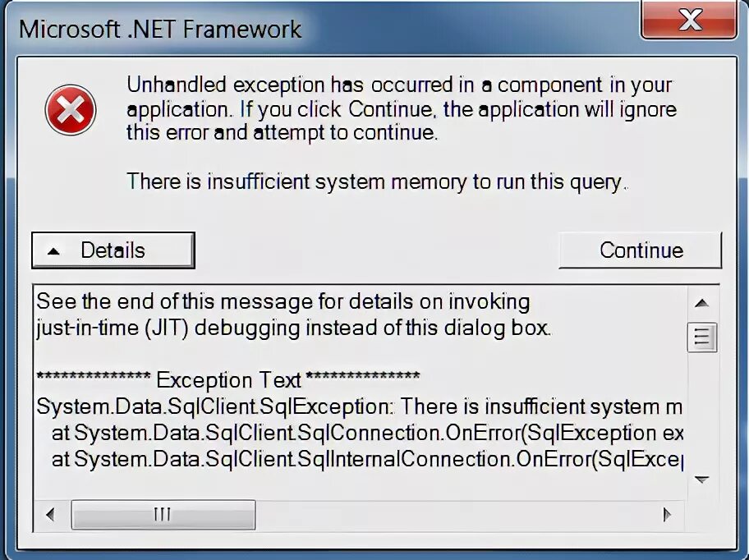Collapse the Details section using its triangle arrow

[x=53, y=251]
